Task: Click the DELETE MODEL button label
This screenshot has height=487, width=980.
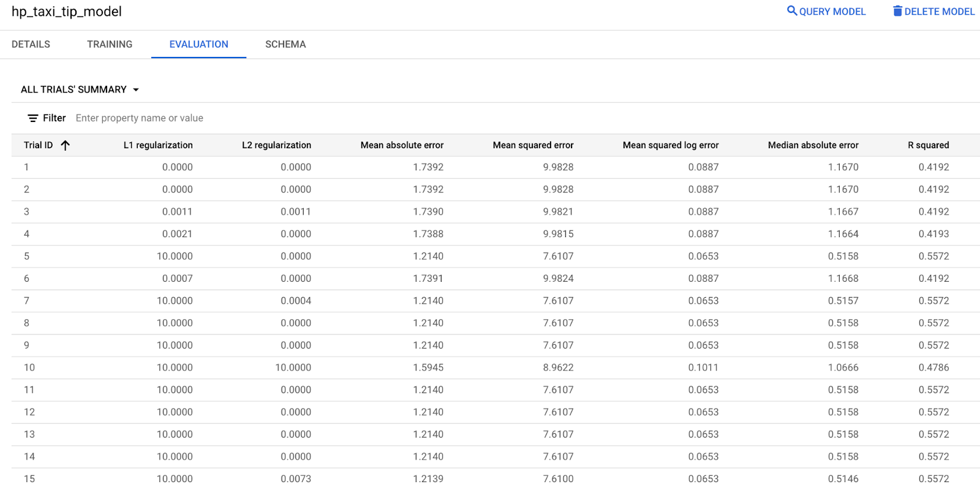Action: click(x=940, y=12)
